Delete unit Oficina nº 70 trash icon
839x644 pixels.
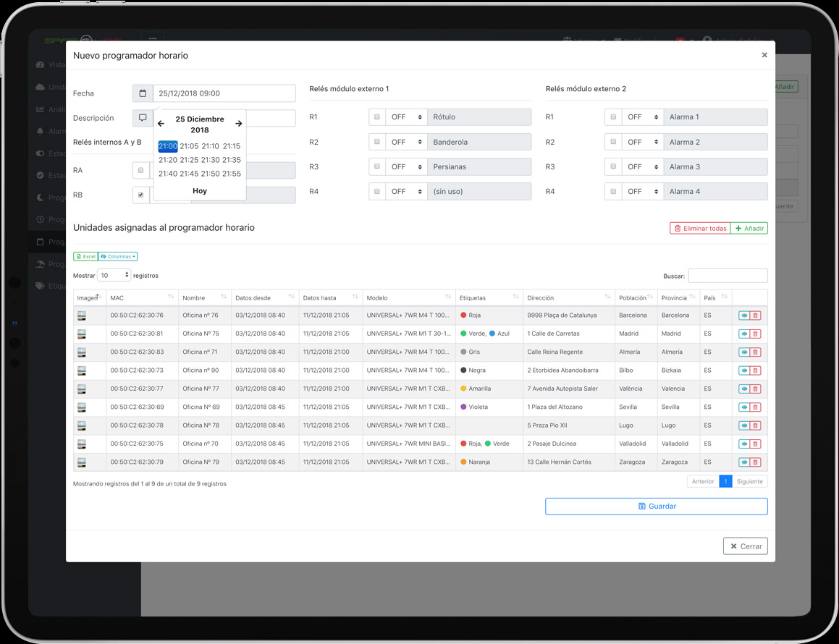pyautogui.click(x=755, y=444)
